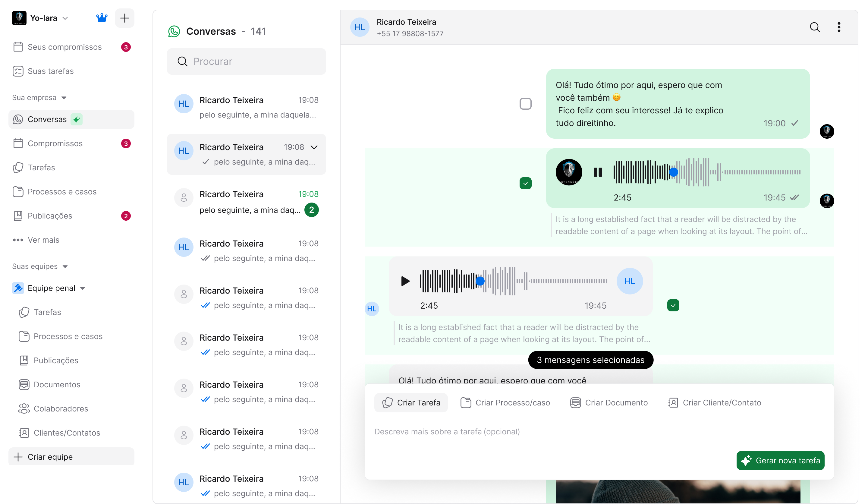Expand the chevron on highlighted Ricardo Teixeira conversation
868x504 pixels.
[x=314, y=147]
